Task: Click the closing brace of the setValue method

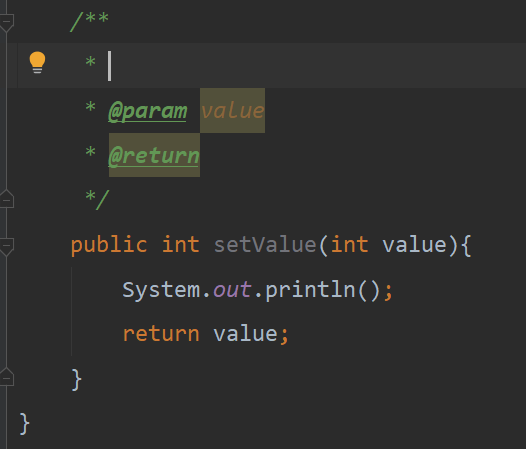Action: (x=76, y=380)
